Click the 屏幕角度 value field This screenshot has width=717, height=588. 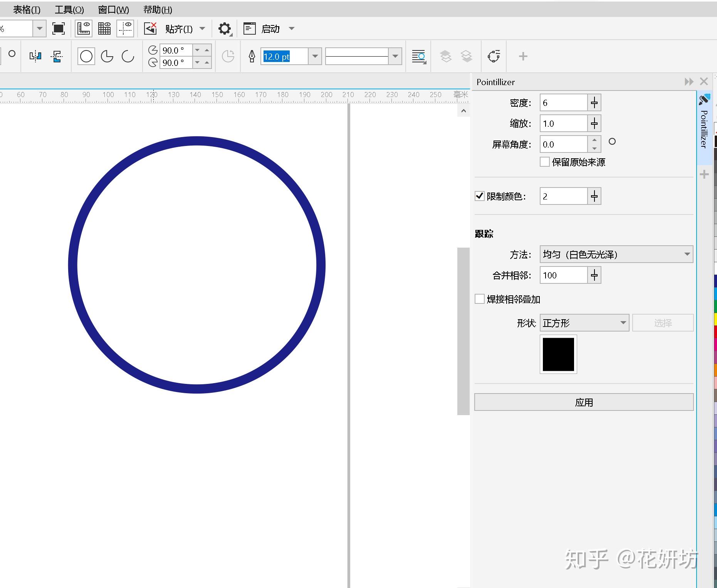[x=563, y=144]
